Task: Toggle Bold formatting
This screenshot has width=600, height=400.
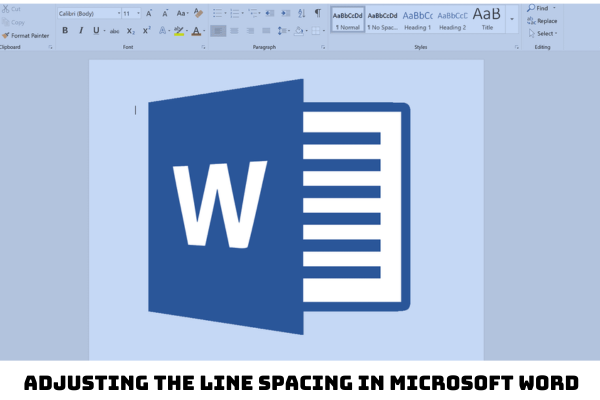Action: (x=65, y=30)
